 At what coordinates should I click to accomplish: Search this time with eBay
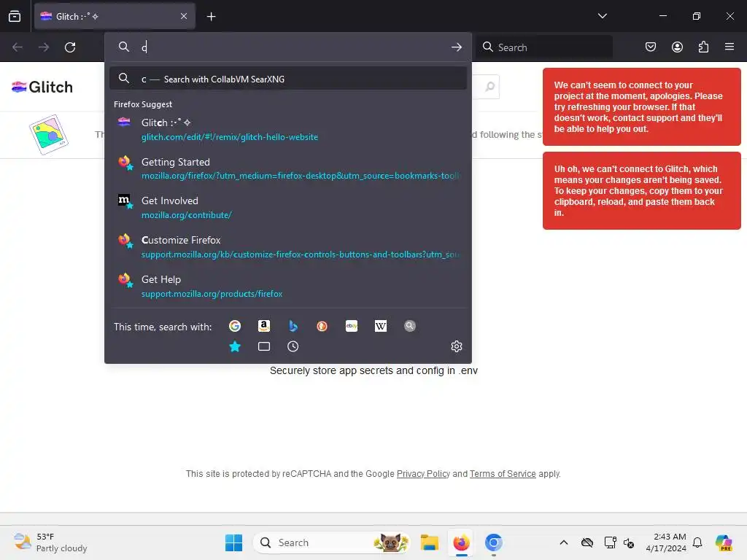pyautogui.click(x=352, y=326)
